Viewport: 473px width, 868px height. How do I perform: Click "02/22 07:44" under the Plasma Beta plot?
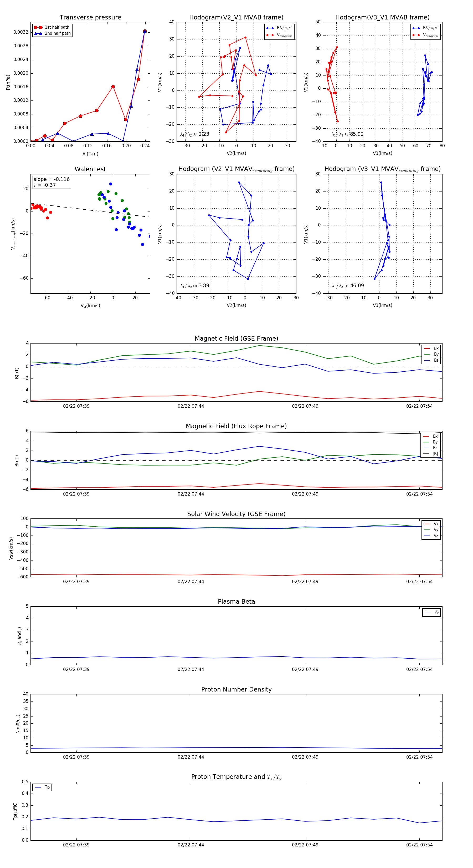(x=191, y=669)
